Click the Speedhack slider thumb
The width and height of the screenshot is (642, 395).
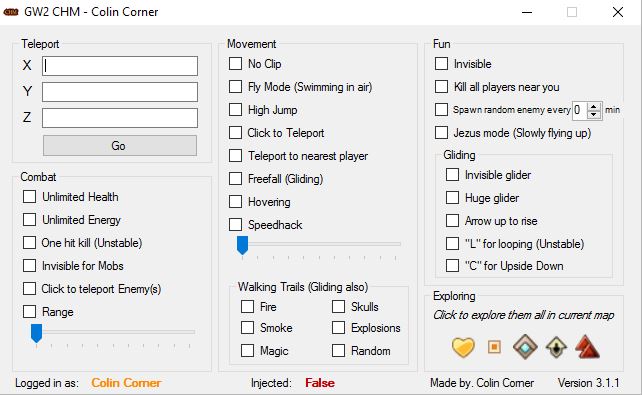coord(242,245)
